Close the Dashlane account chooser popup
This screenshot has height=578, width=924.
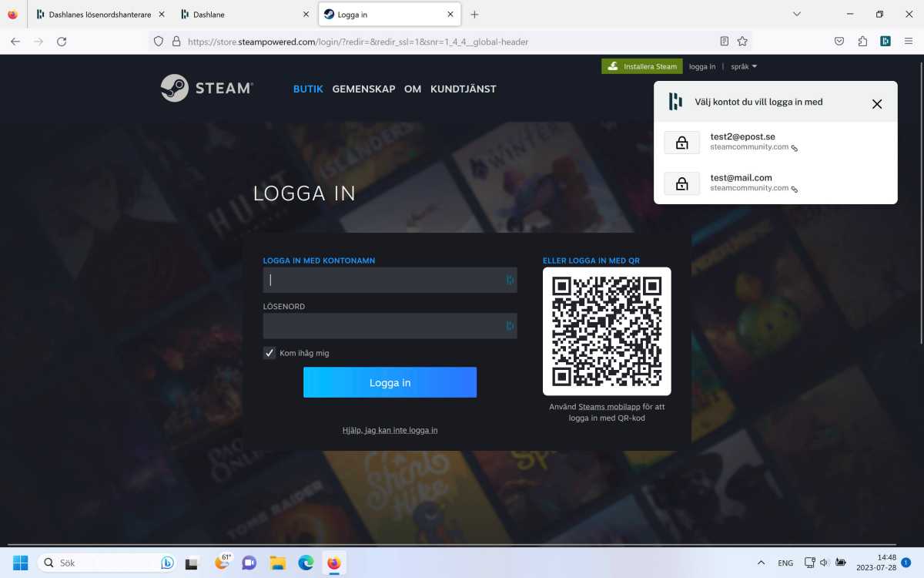877,104
